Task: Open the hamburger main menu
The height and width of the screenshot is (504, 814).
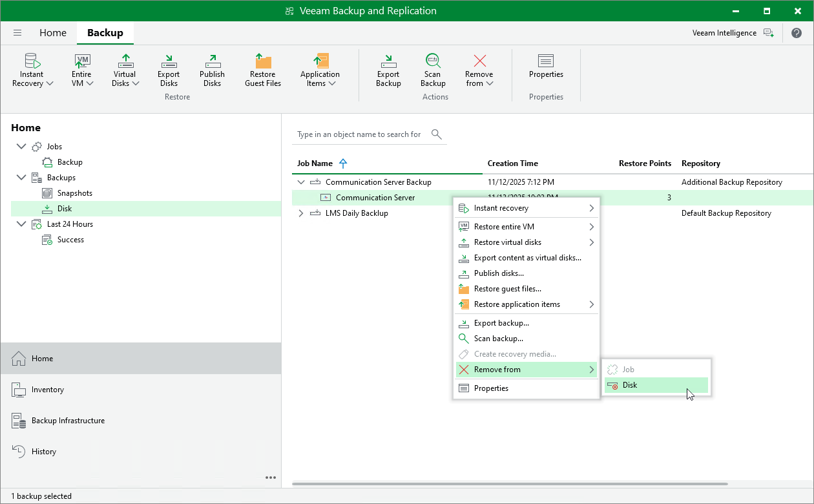Action: (17, 33)
